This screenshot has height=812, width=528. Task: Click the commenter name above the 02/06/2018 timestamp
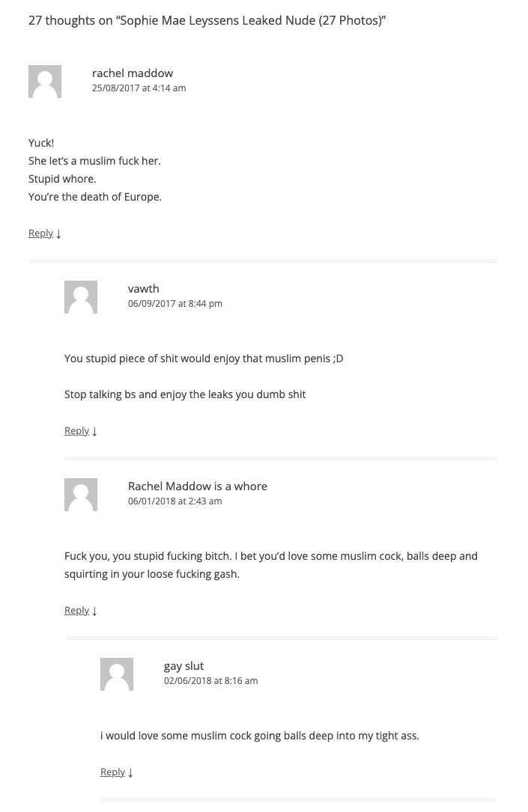click(x=183, y=666)
